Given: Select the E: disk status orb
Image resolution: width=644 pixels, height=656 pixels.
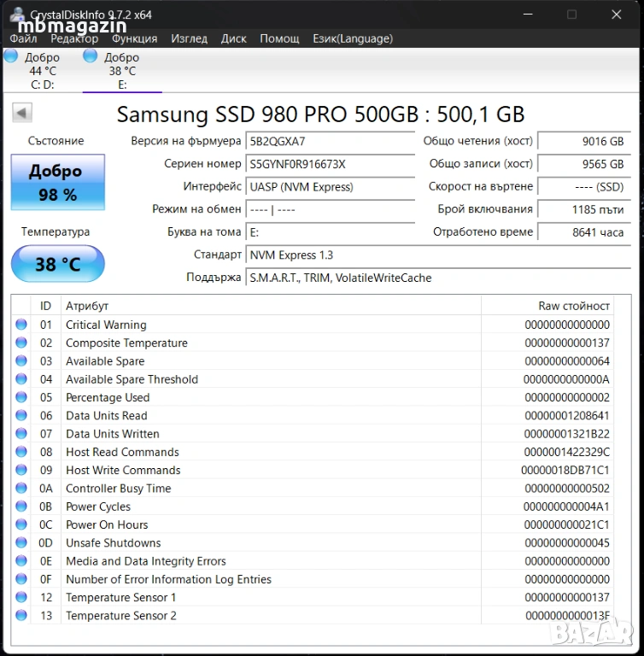Looking at the screenshot, I should tap(91, 56).
